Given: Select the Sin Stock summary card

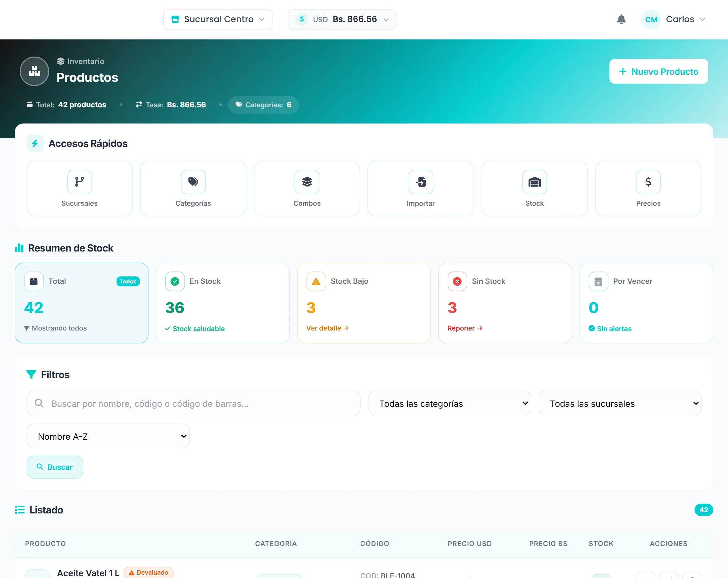Looking at the screenshot, I should click(x=505, y=303).
